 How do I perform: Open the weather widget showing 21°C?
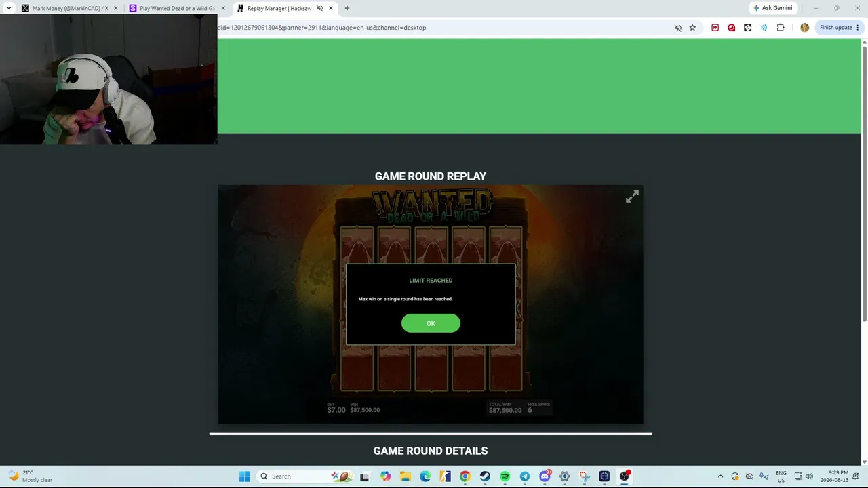pyautogui.click(x=31, y=476)
